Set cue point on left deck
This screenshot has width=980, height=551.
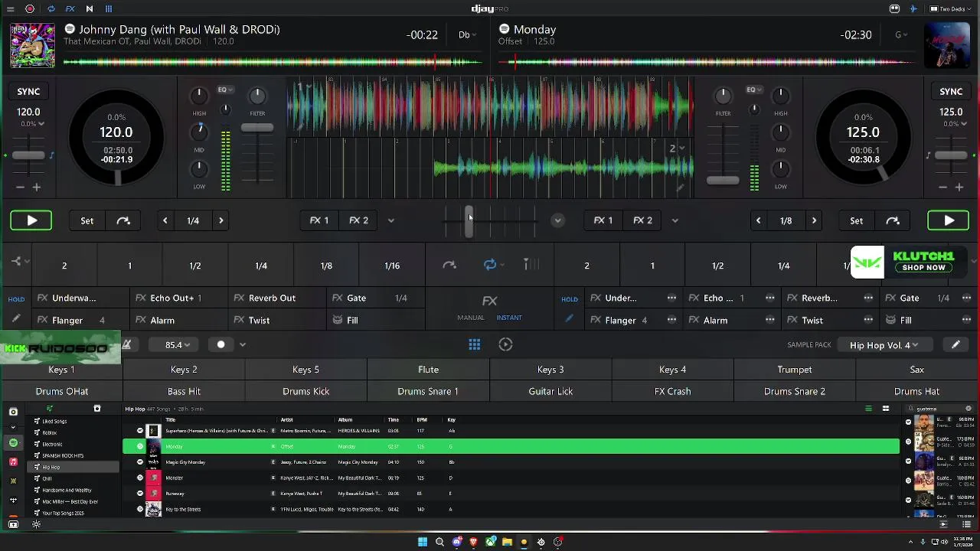(87, 220)
